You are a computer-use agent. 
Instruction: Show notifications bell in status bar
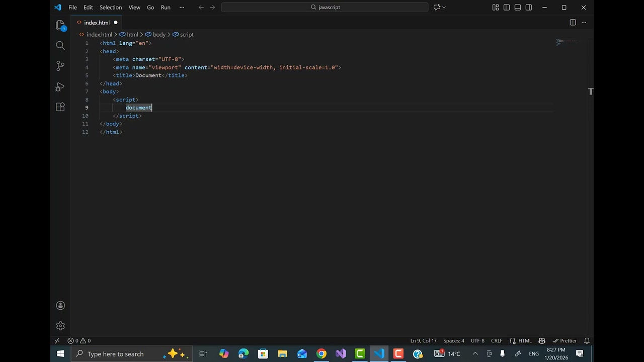pyautogui.click(x=587, y=341)
